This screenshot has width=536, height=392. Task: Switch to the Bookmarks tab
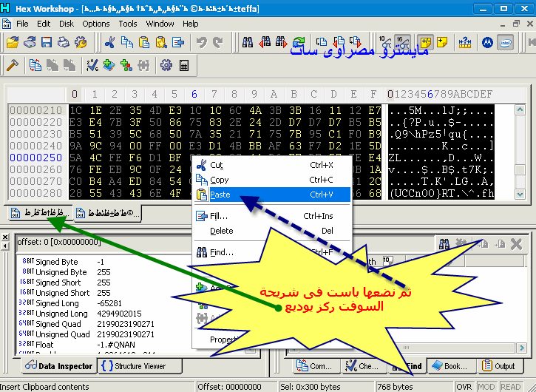(450, 366)
